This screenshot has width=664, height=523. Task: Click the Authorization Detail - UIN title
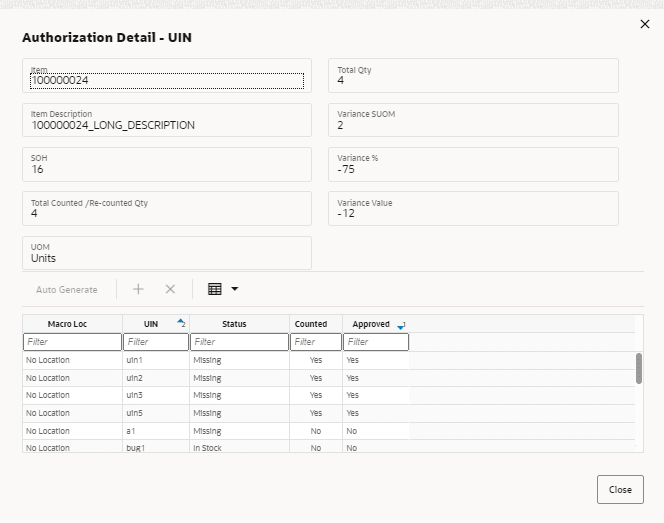pos(107,38)
